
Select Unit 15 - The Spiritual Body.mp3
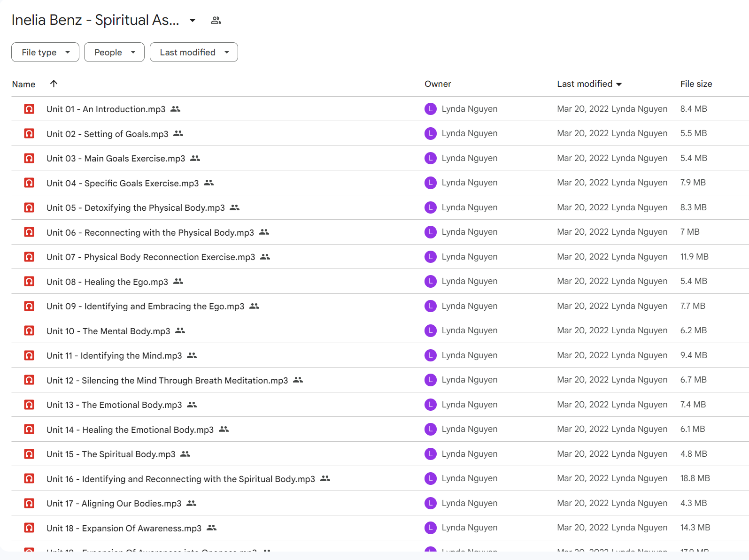[111, 454]
